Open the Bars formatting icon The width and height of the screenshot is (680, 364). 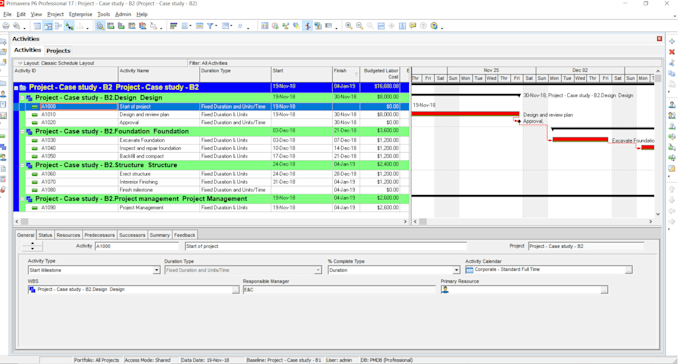173,26
